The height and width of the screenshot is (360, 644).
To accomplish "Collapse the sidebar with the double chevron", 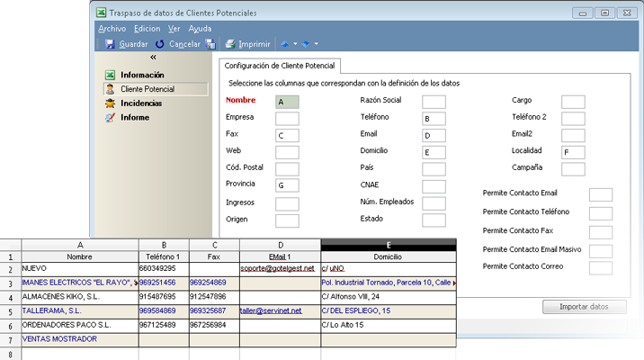I will [153, 57].
